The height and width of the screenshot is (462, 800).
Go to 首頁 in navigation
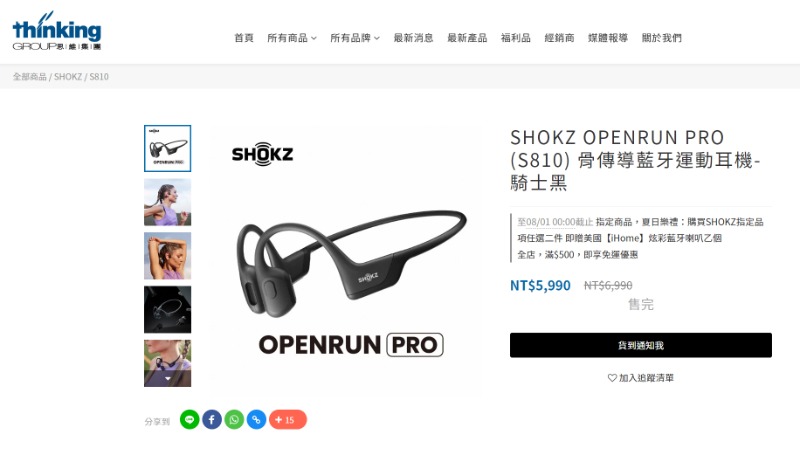click(x=243, y=38)
